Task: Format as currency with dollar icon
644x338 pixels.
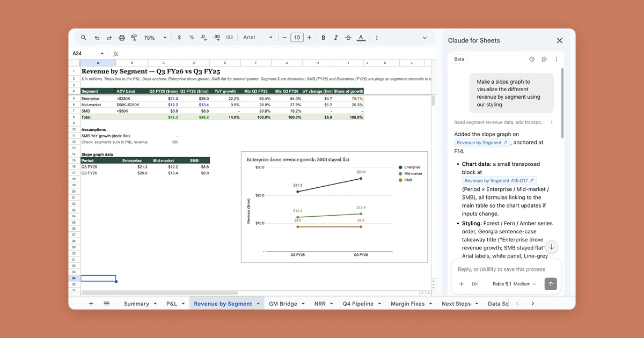Action: click(179, 38)
